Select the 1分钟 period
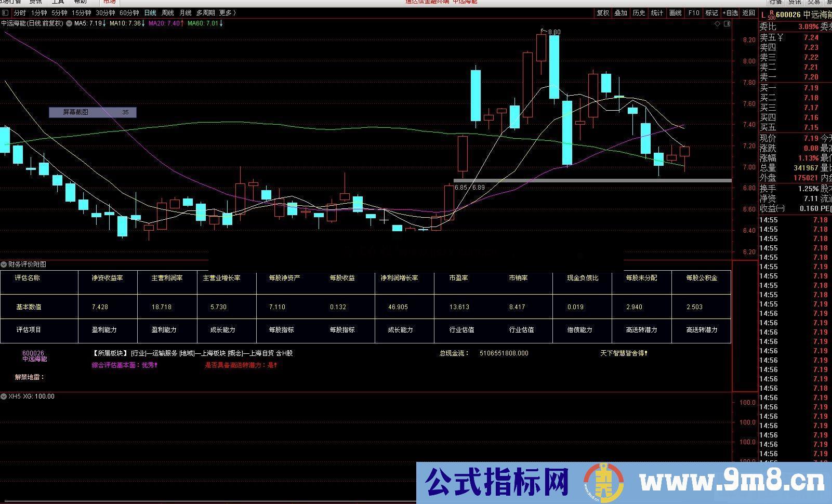Screen dimensions: 832x504 pyautogui.click(x=39, y=13)
